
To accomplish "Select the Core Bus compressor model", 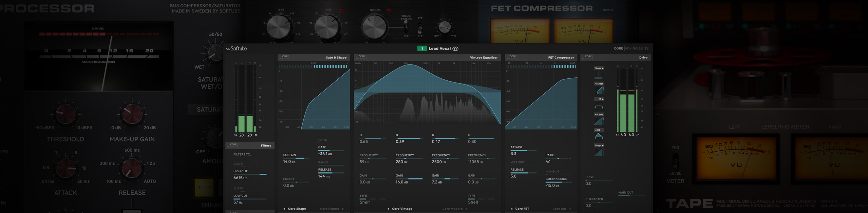I will coord(559,209).
